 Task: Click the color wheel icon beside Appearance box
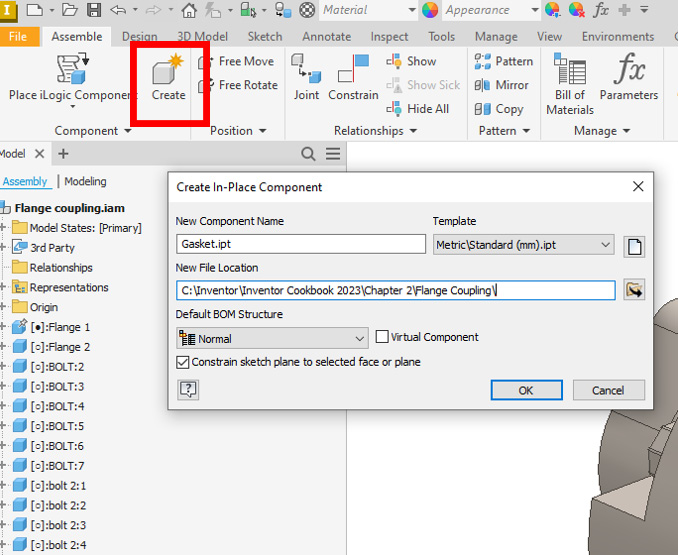[x=430, y=10]
